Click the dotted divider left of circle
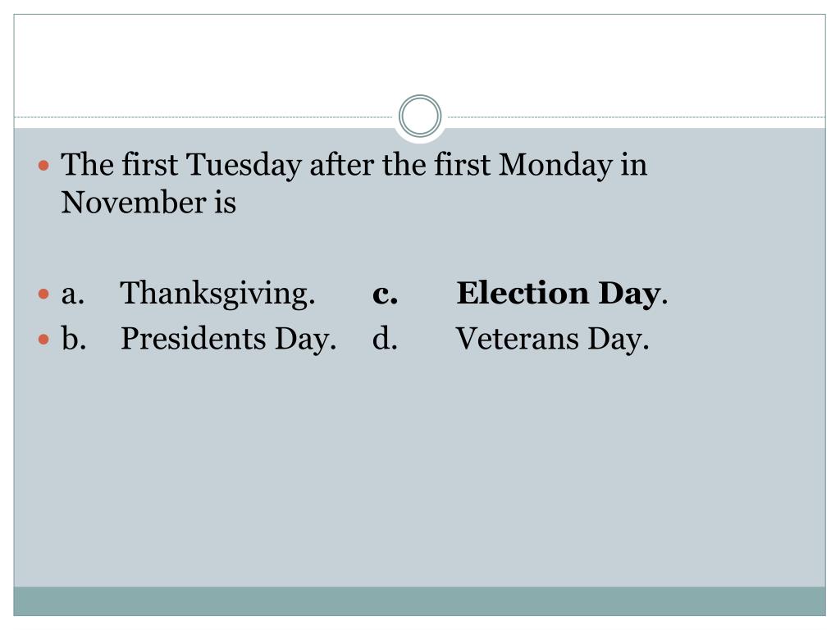The image size is (840, 630). pyautogui.click(x=203, y=116)
